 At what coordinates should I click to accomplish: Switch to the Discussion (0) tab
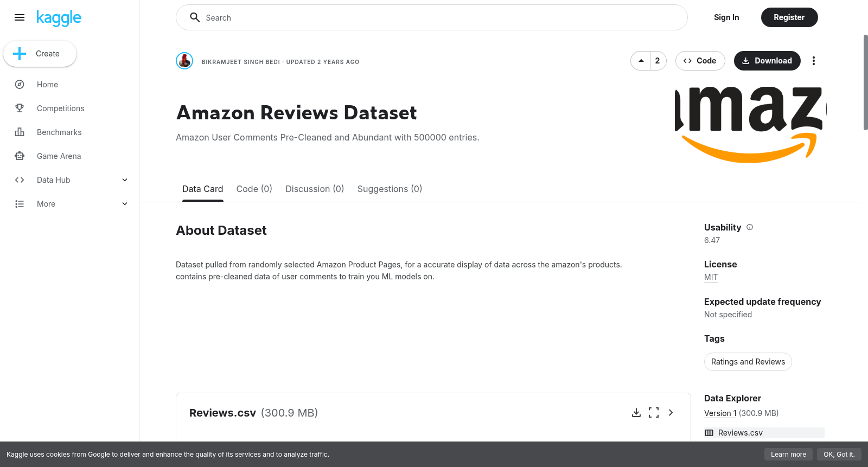pyautogui.click(x=315, y=189)
